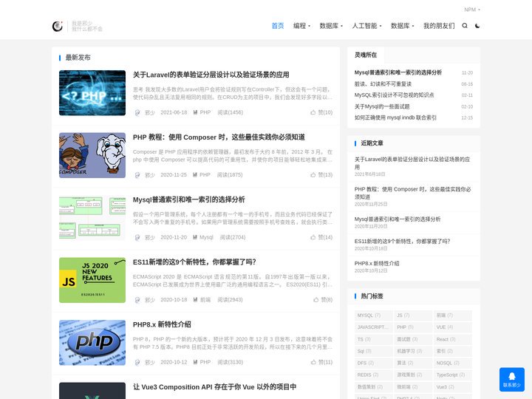Select the React (3) tag
Screen dimensions: 532x399
click(x=453, y=339)
